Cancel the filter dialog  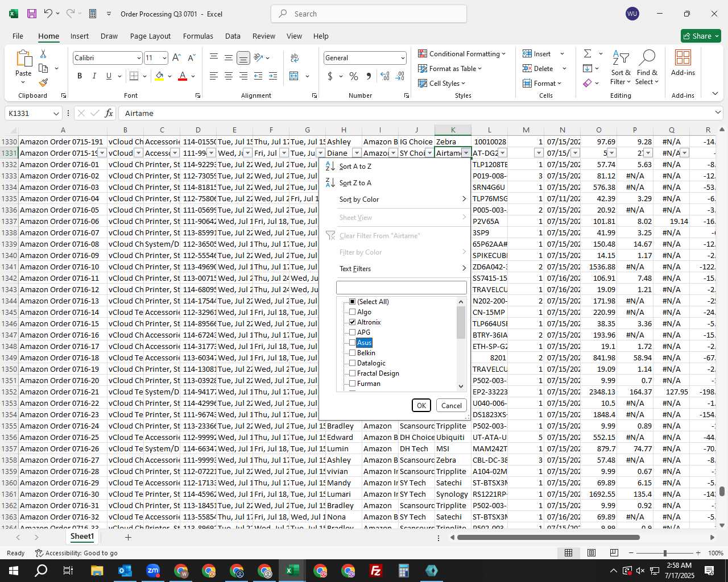(452, 405)
